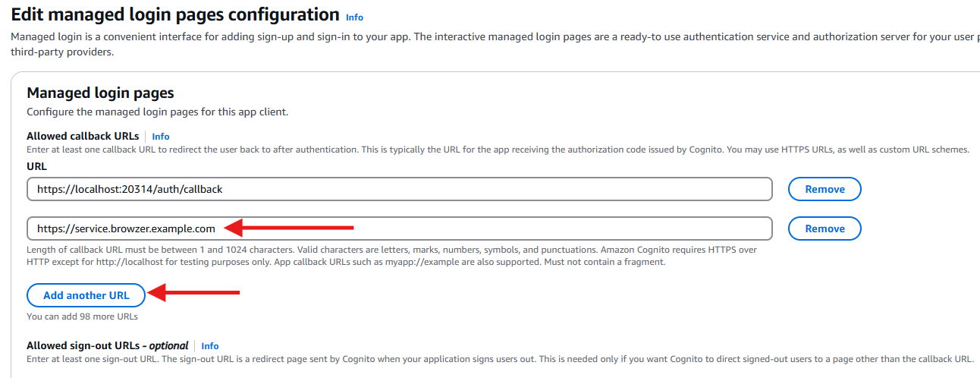Open Info link beside the page title
The image size is (980, 378).
pyautogui.click(x=354, y=17)
